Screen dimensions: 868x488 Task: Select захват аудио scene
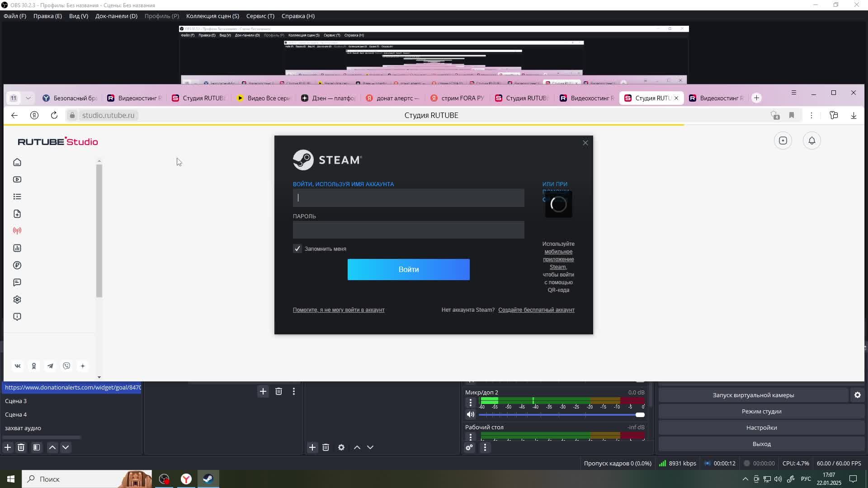click(72, 428)
